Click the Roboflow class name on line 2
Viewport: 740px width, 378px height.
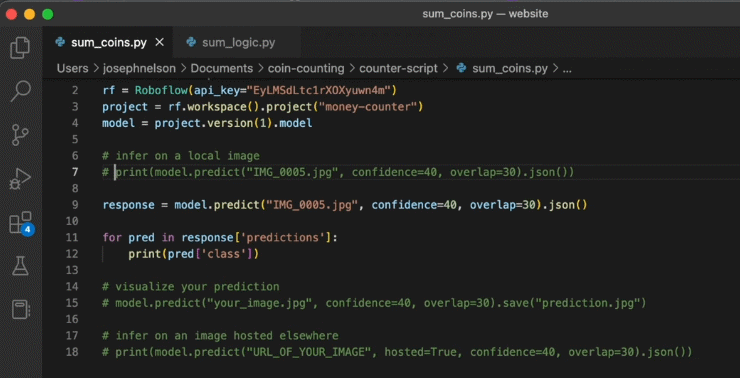pyautogui.click(x=161, y=90)
